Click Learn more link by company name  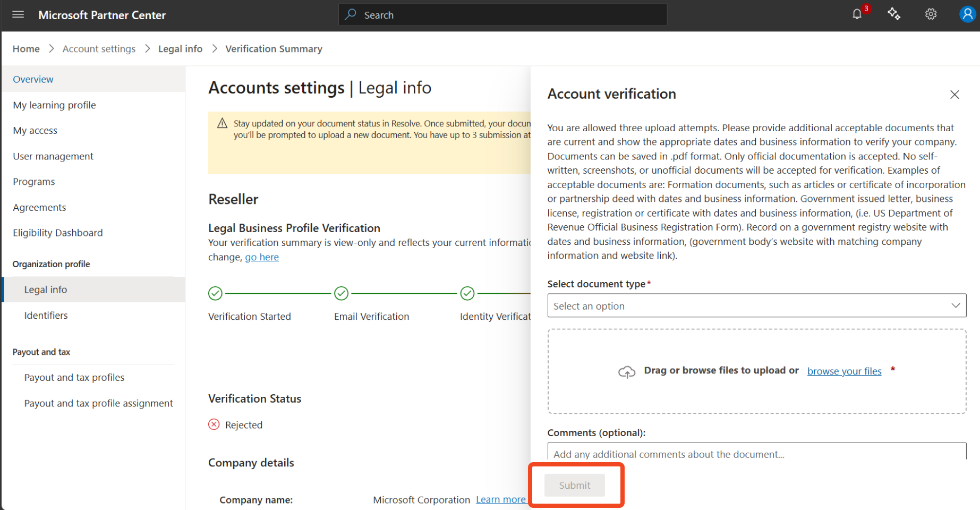coord(500,499)
